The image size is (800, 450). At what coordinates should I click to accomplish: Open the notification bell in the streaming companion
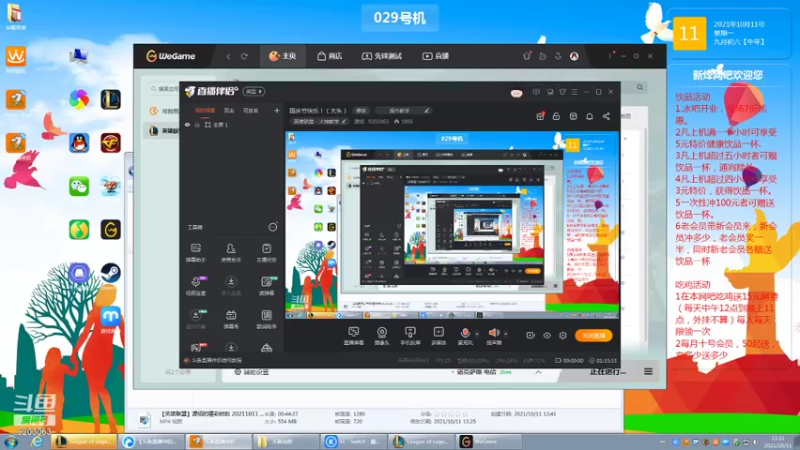pyautogui.click(x=589, y=116)
